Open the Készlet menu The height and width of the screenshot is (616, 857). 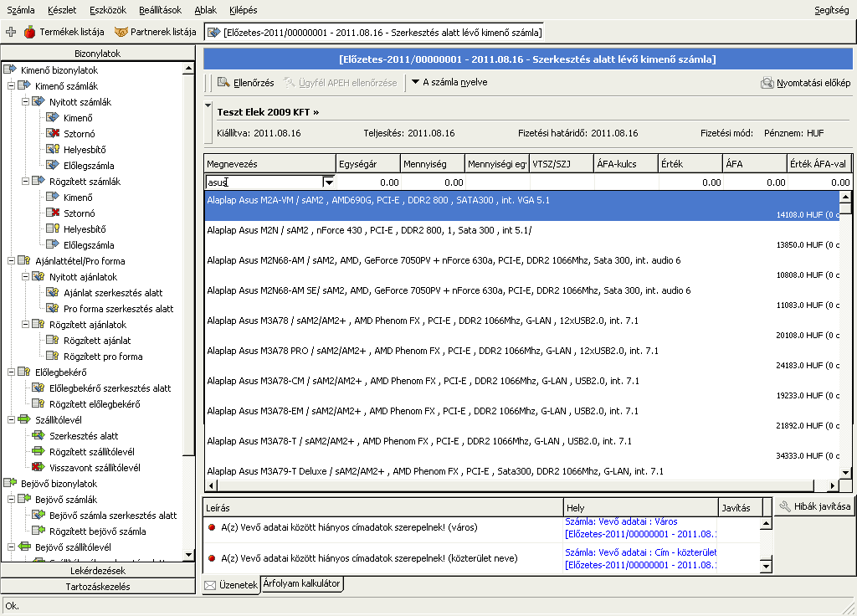pyautogui.click(x=62, y=10)
